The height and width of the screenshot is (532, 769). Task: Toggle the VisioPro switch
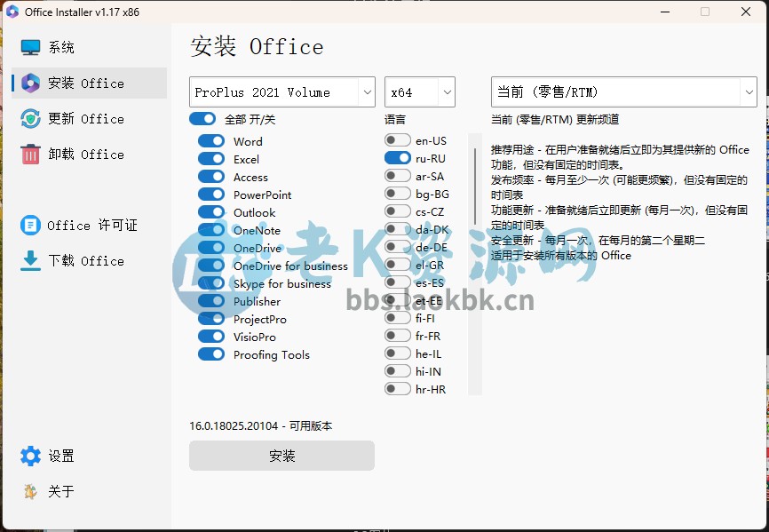pos(211,337)
